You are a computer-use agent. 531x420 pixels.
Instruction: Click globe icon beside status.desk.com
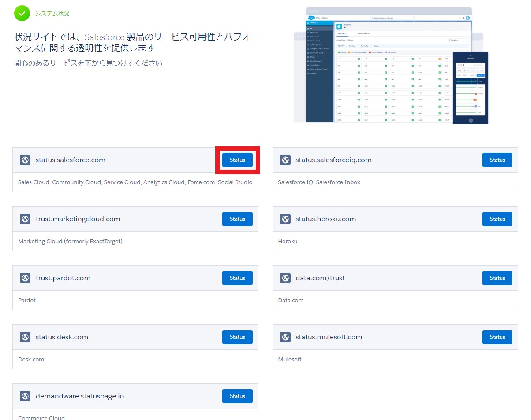25,337
